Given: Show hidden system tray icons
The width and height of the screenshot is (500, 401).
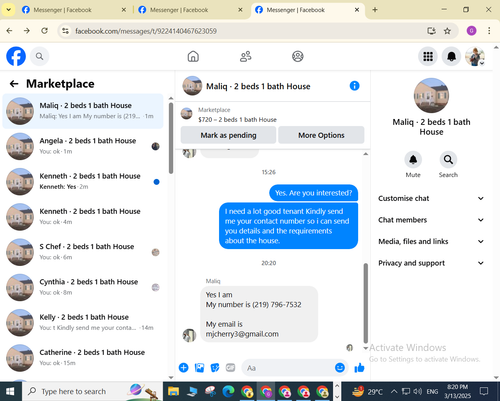Looking at the screenshot, I should pos(394,391).
